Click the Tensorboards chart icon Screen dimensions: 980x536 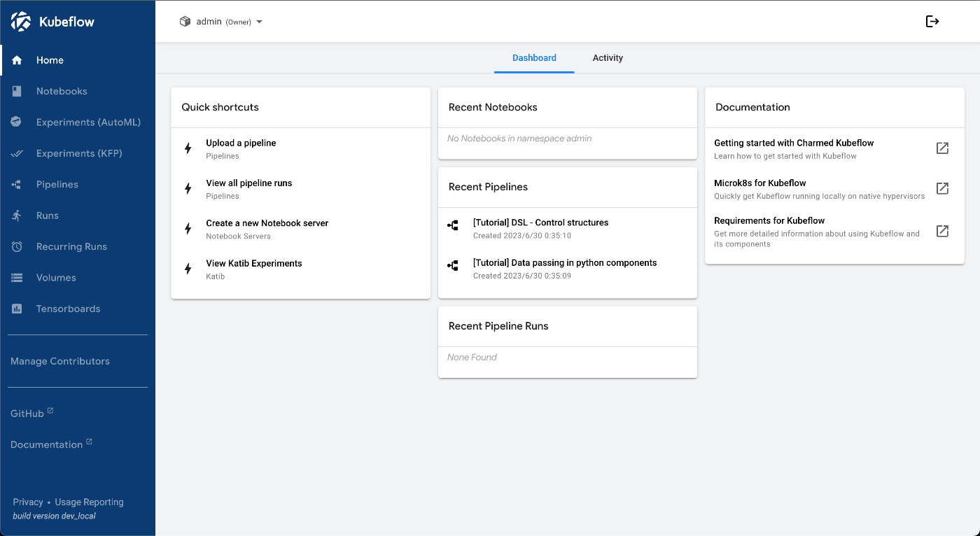pos(17,309)
